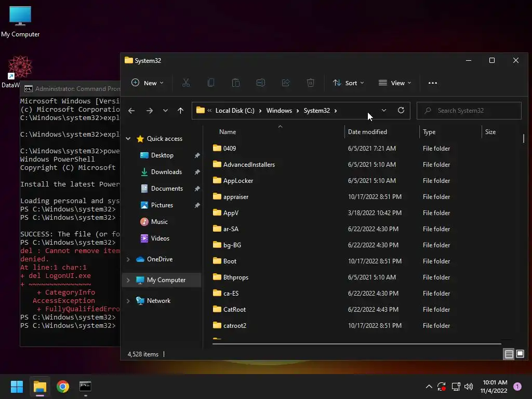Expand the OneDrive tree node
The width and height of the screenshot is (532, 399).
128,259
